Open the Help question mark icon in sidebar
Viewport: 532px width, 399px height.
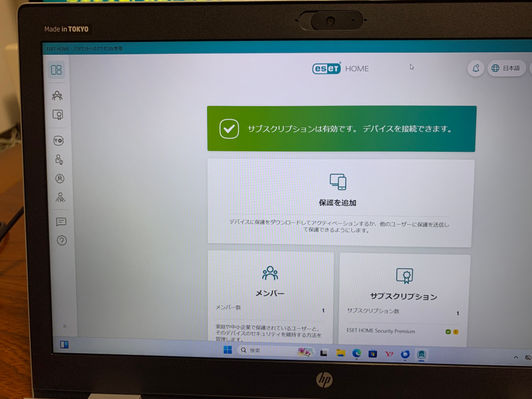click(61, 241)
